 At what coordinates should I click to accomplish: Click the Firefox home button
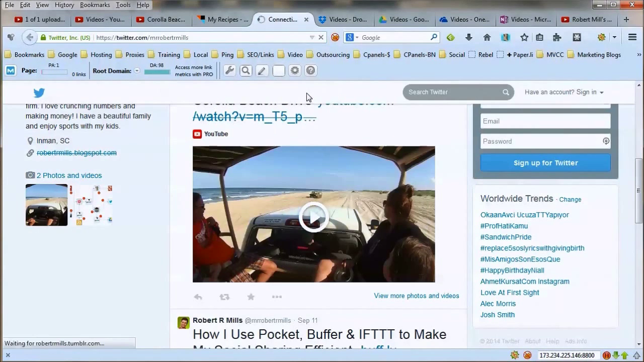487,37
